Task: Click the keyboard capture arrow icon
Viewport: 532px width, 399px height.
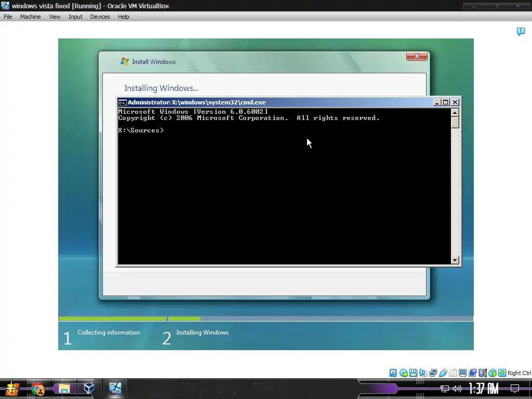Action: coord(502,373)
